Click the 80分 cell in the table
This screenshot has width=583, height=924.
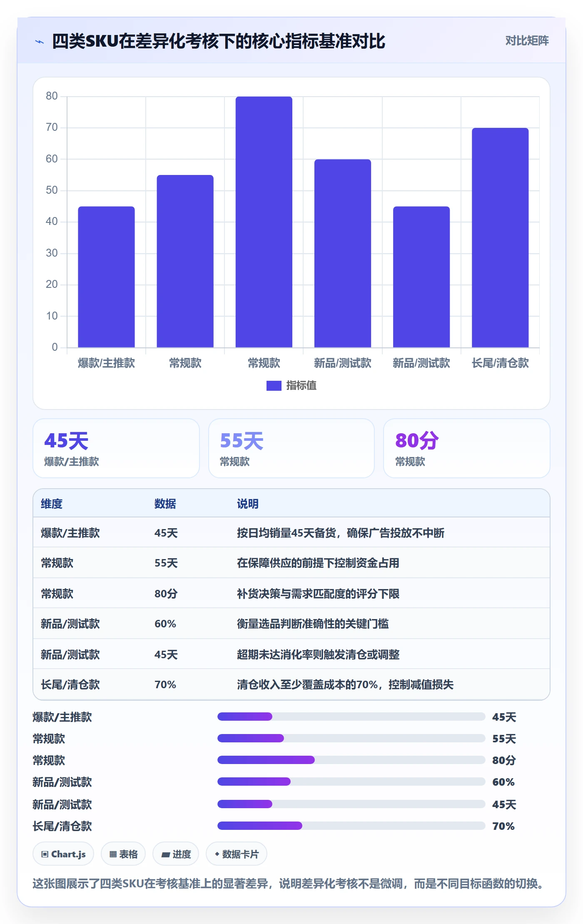coord(166,594)
